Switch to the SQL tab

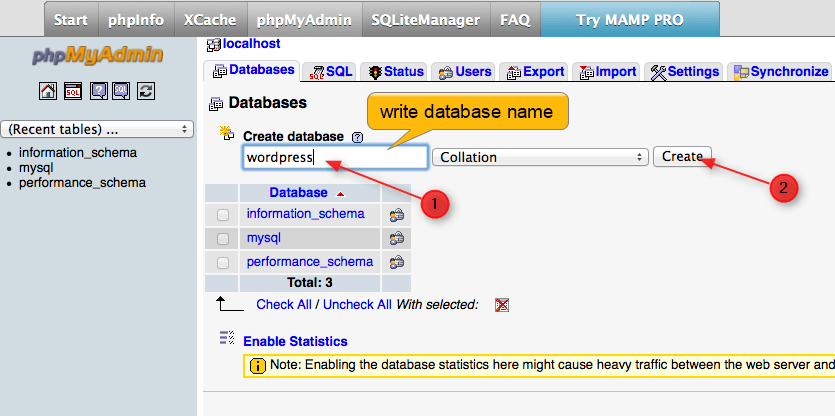330,72
